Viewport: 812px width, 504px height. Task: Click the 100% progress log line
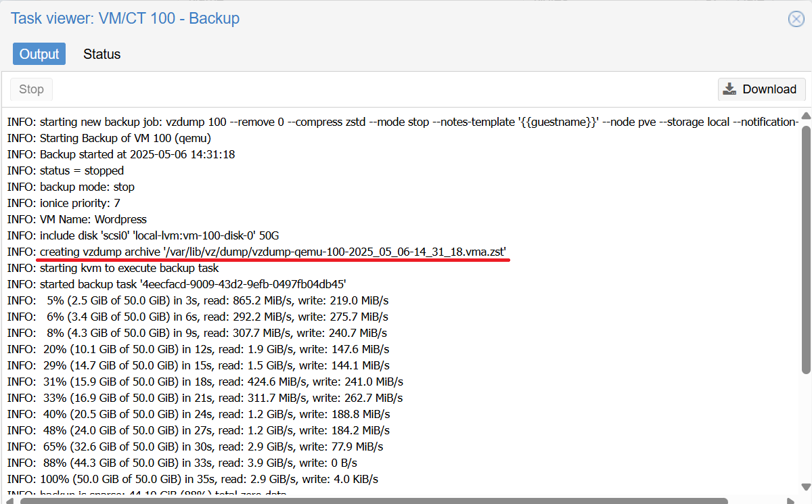coord(192,479)
